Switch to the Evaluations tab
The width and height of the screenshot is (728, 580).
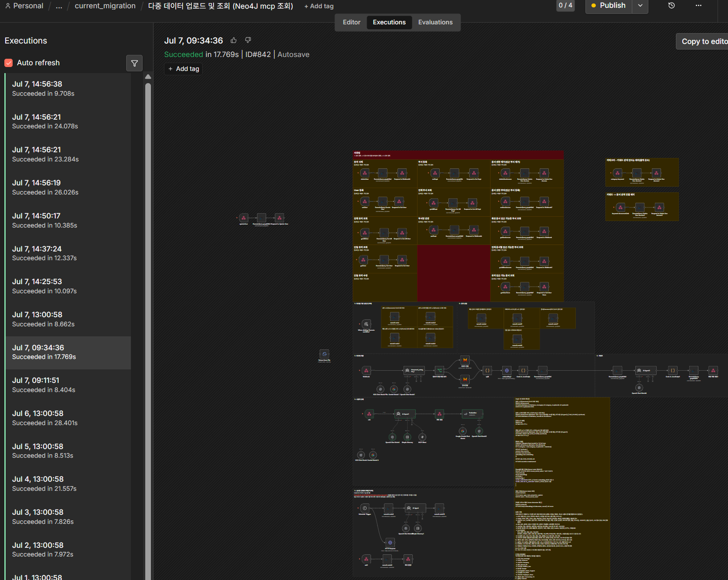point(435,22)
